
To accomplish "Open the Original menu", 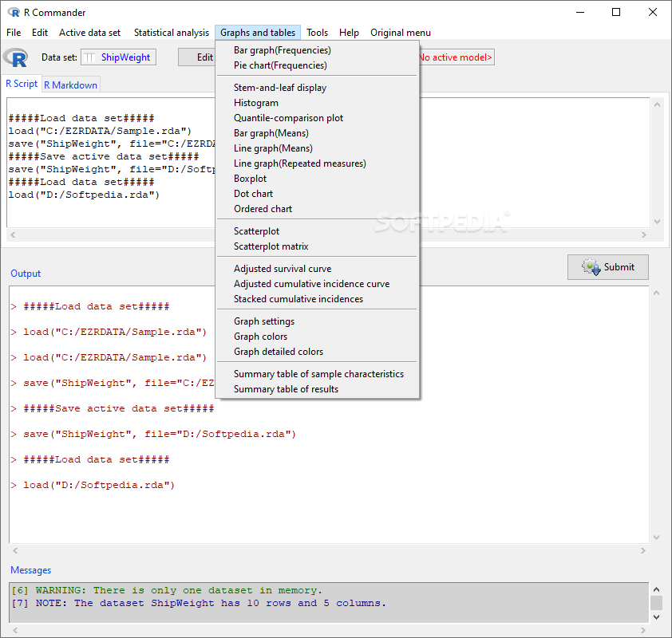I will coord(401,33).
